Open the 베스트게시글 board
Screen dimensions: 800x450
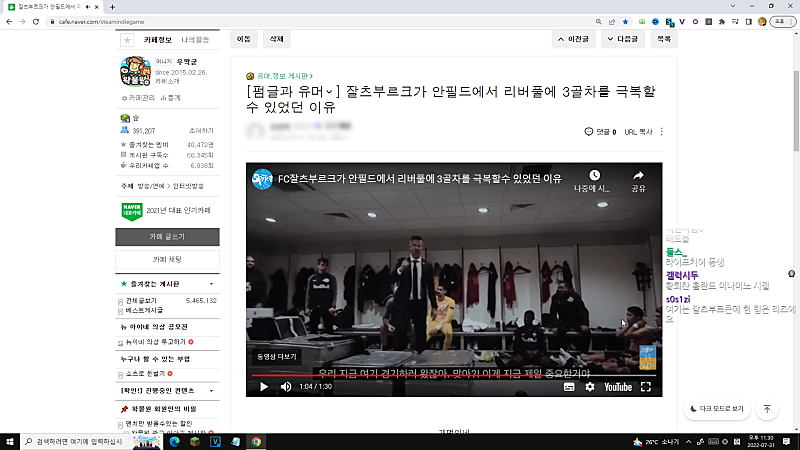(x=144, y=310)
